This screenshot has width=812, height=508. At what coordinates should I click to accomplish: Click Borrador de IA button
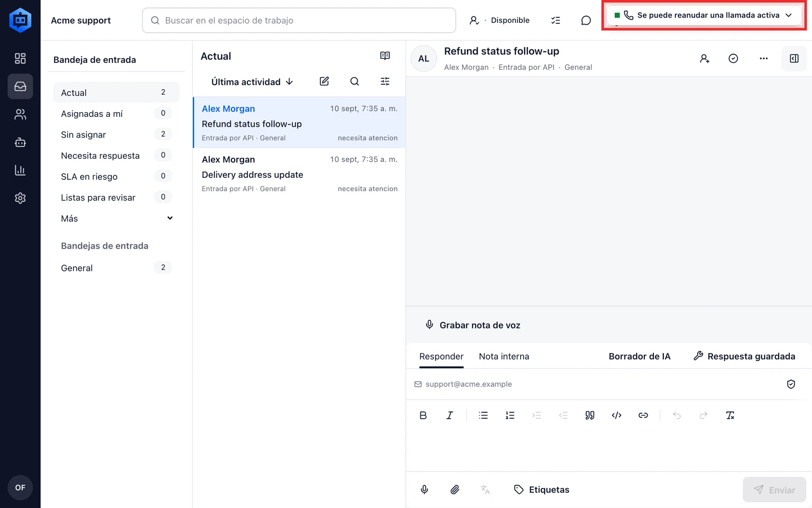click(x=639, y=356)
